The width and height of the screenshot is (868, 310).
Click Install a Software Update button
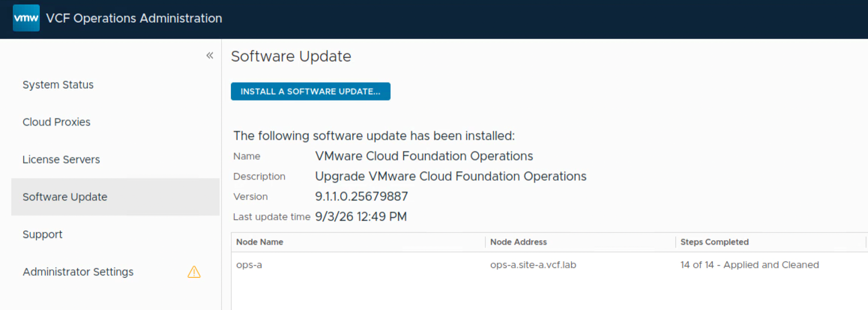(x=311, y=92)
